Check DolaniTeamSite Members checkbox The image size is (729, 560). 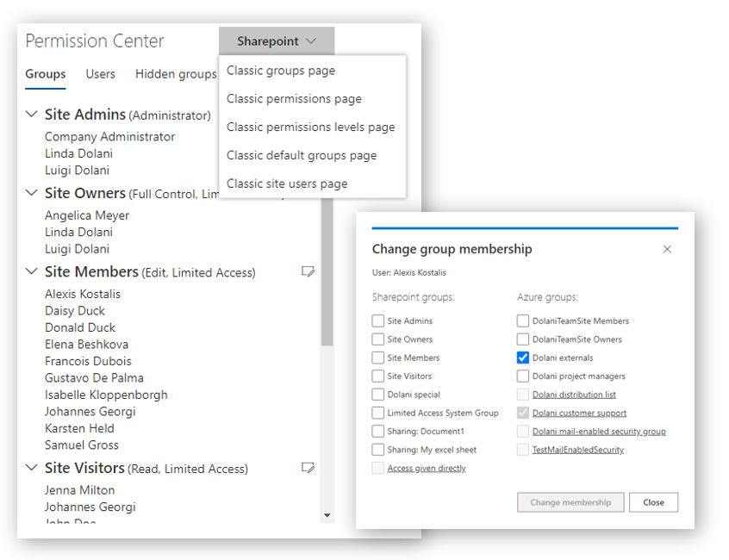pos(523,320)
